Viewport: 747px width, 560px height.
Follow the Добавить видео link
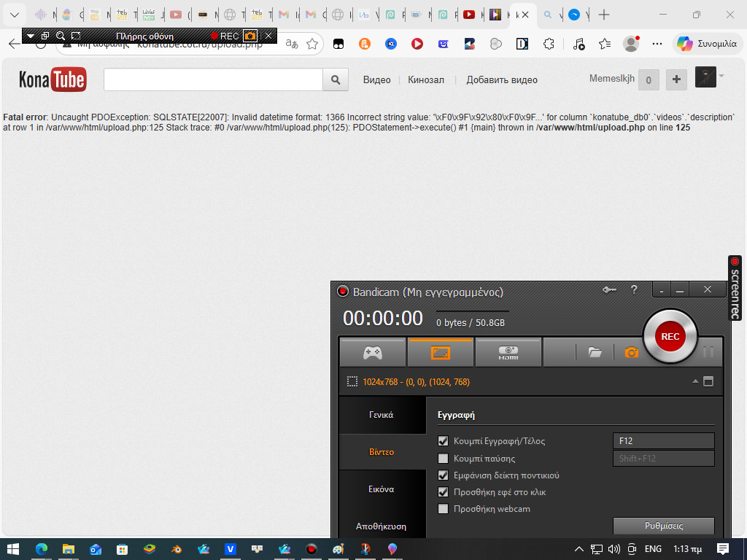click(x=502, y=80)
